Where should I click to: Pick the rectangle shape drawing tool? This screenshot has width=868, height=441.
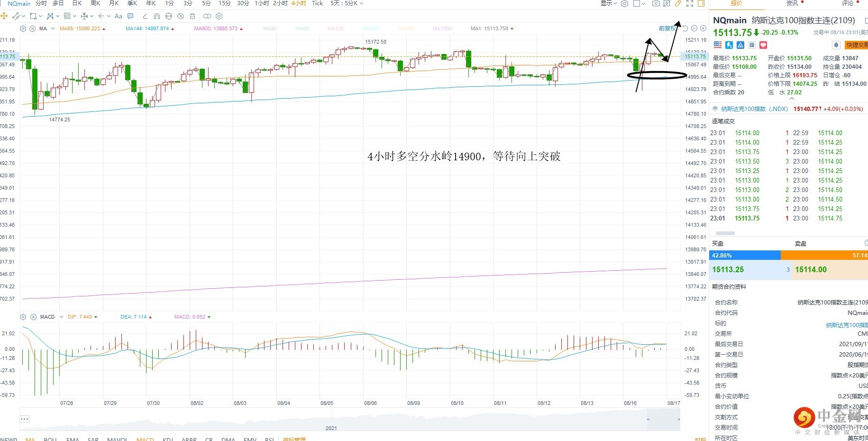click(x=33, y=16)
